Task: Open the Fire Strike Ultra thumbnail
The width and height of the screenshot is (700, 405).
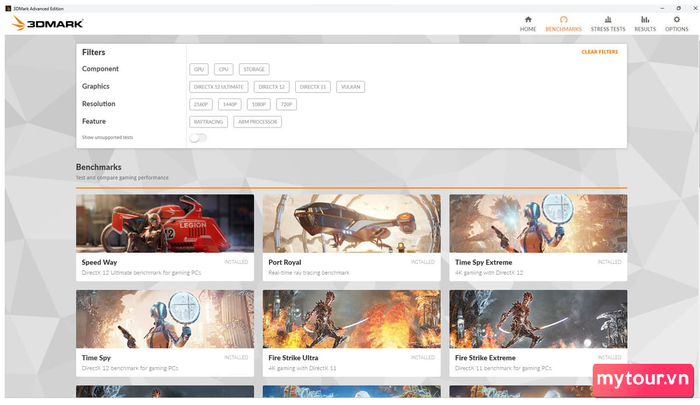Action: [x=351, y=319]
